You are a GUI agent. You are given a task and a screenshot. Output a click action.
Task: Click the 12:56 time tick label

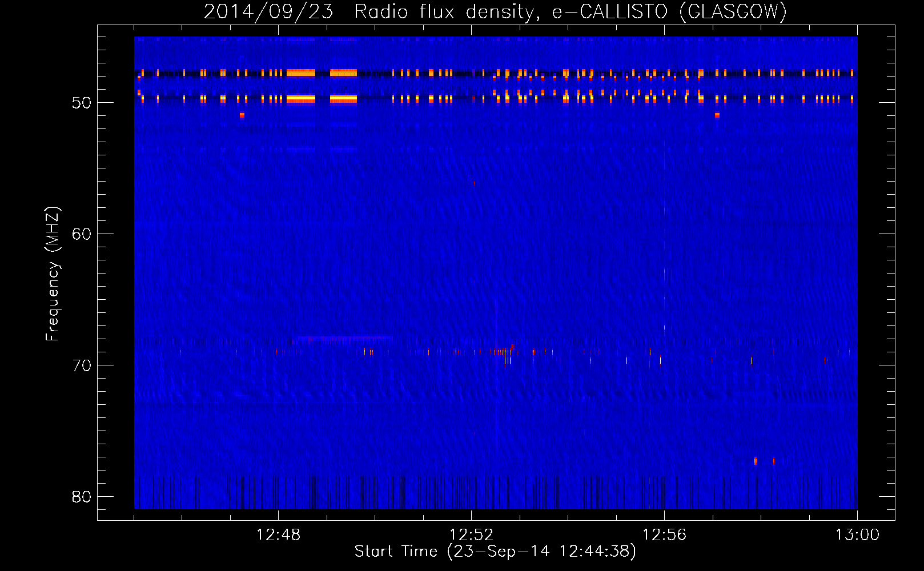(664, 535)
